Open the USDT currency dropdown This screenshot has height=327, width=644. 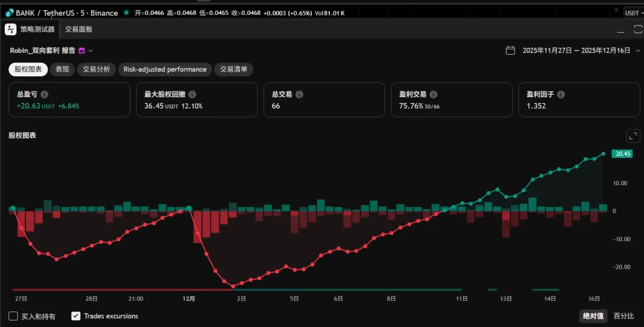(x=632, y=13)
